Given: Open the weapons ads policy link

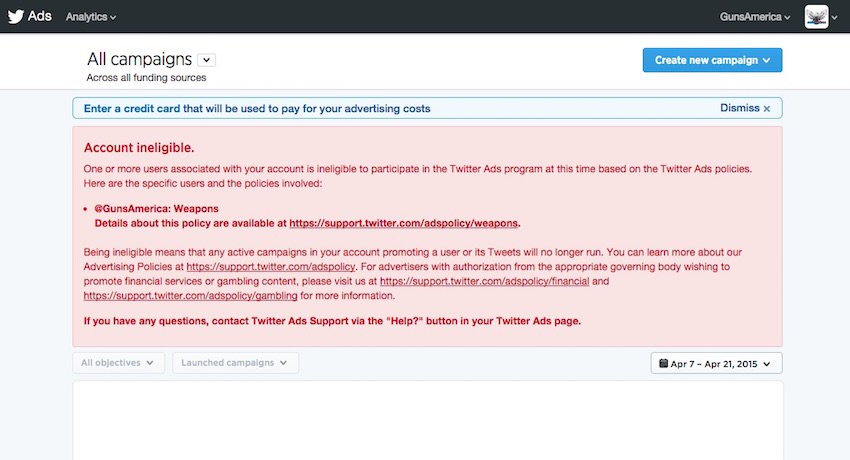Looking at the screenshot, I should 404,223.
